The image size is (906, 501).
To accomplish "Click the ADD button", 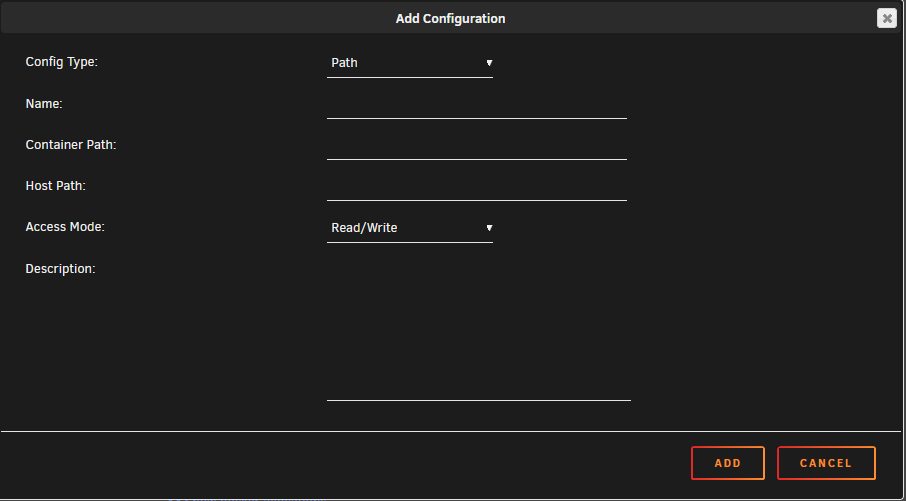I will pos(727,463).
